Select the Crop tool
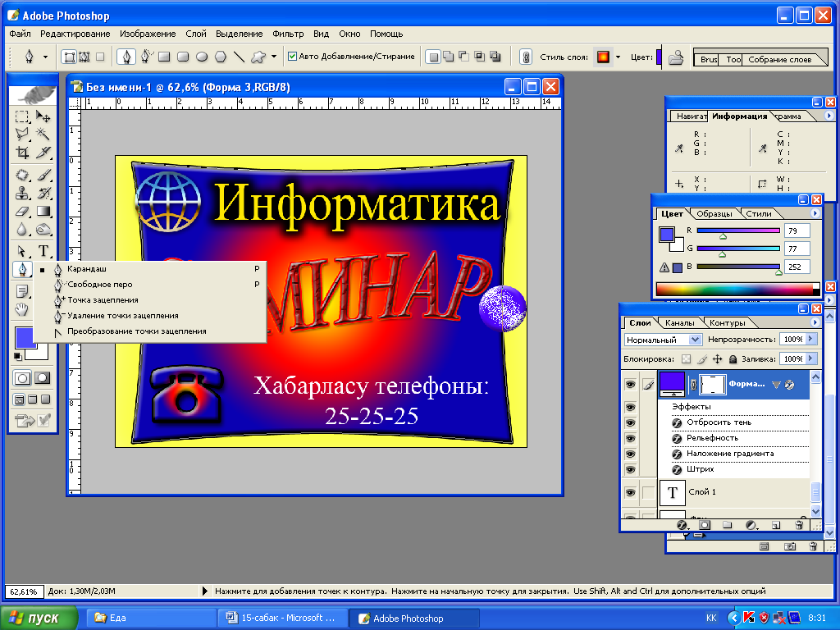This screenshot has height=630, width=840. coord(22,152)
